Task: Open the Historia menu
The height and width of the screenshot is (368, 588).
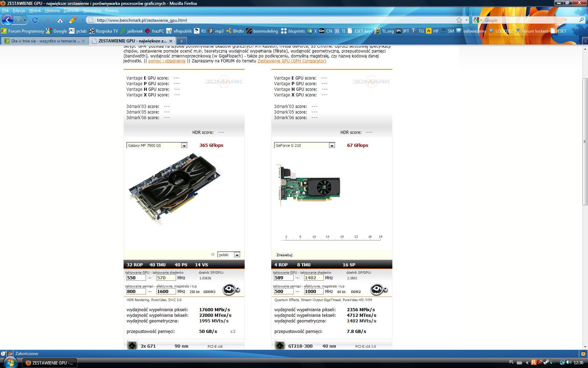Action: pos(52,11)
